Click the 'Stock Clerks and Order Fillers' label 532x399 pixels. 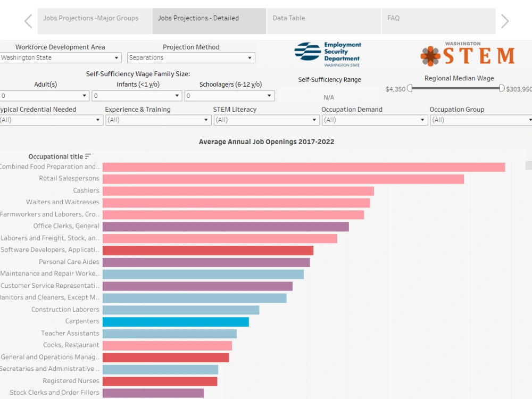[x=54, y=393]
